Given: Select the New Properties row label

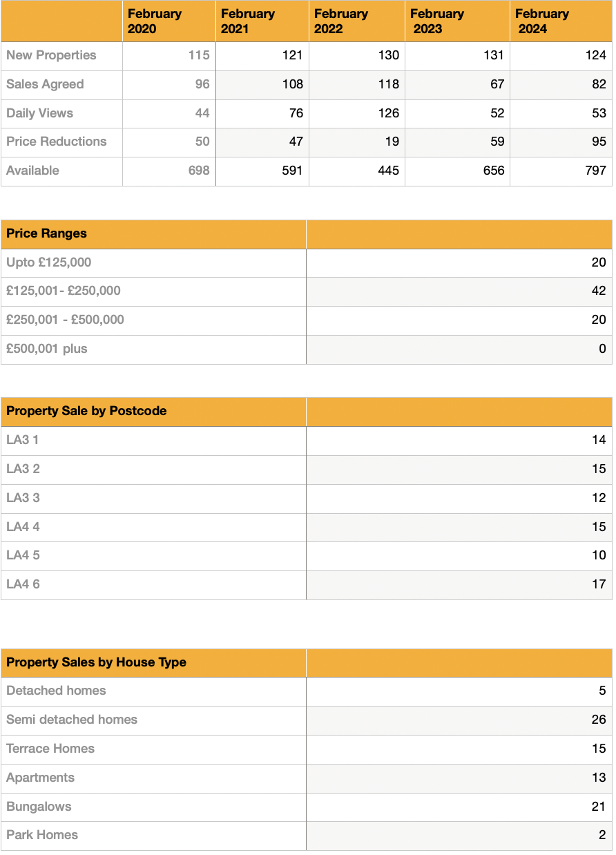Looking at the screenshot, I should (x=52, y=55).
